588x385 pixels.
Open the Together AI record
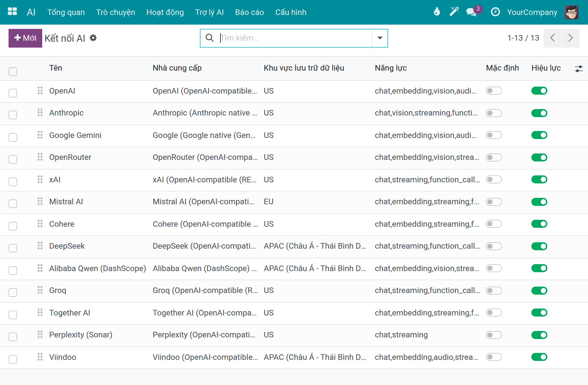pyautogui.click(x=69, y=313)
